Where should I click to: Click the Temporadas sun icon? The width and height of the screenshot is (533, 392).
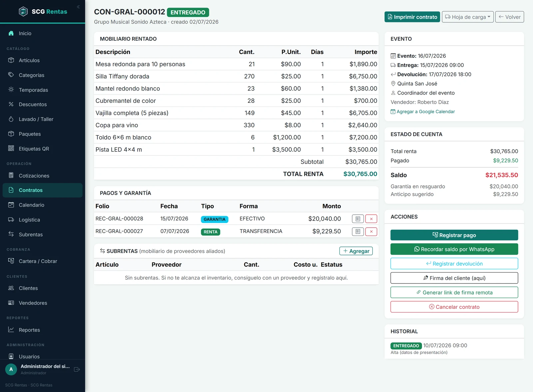[11, 90]
